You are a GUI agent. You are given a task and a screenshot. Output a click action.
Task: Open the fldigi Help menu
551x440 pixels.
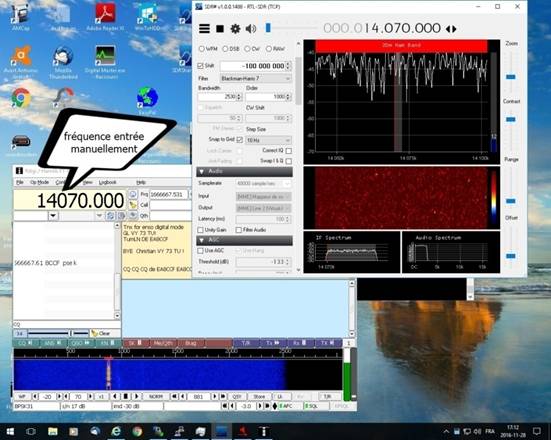[x=141, y=182]
